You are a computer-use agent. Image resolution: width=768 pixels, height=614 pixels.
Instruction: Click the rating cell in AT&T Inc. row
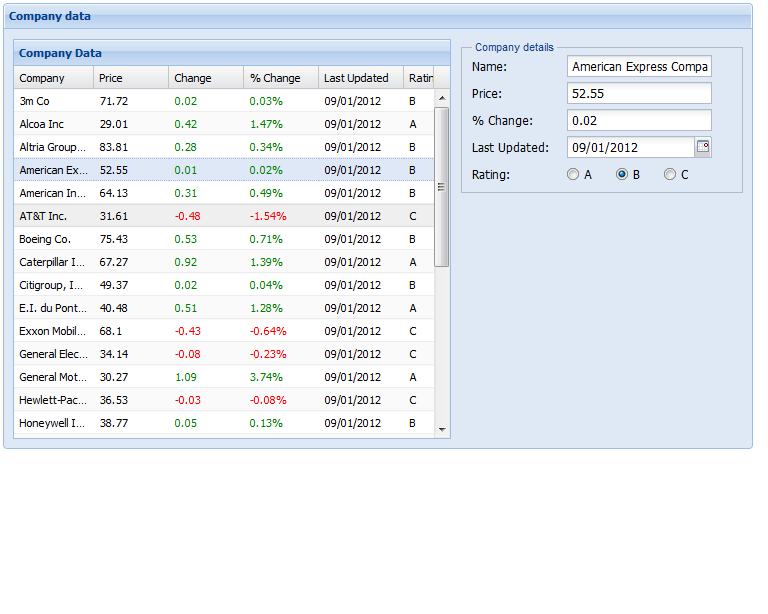point(413,216)
